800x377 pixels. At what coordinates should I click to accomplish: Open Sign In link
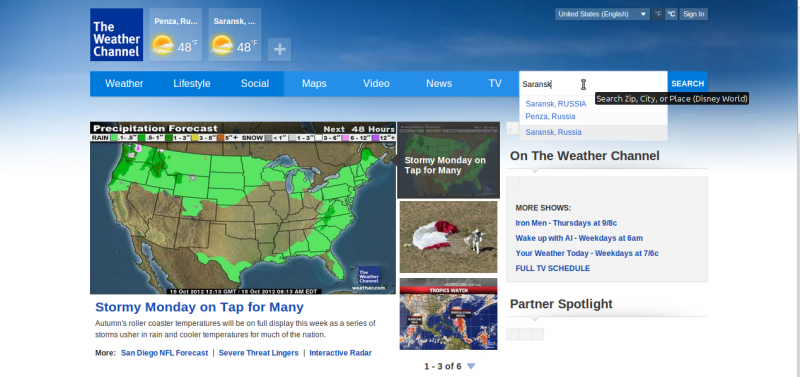pos(693,14)
